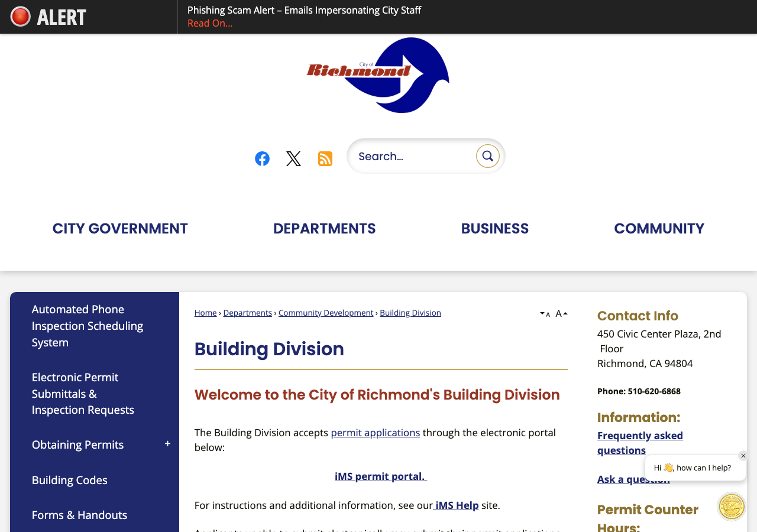Collapse the Obtaining Permits submenu

167,444
